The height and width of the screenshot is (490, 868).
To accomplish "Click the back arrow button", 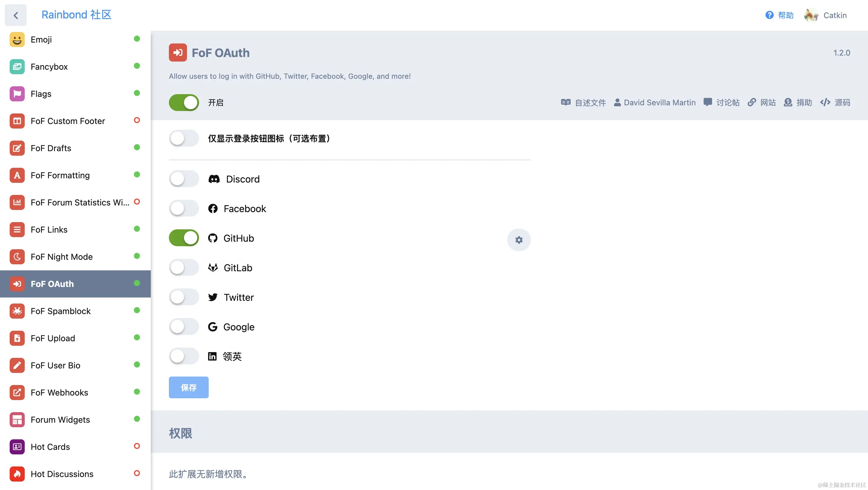I will [15, 15].
